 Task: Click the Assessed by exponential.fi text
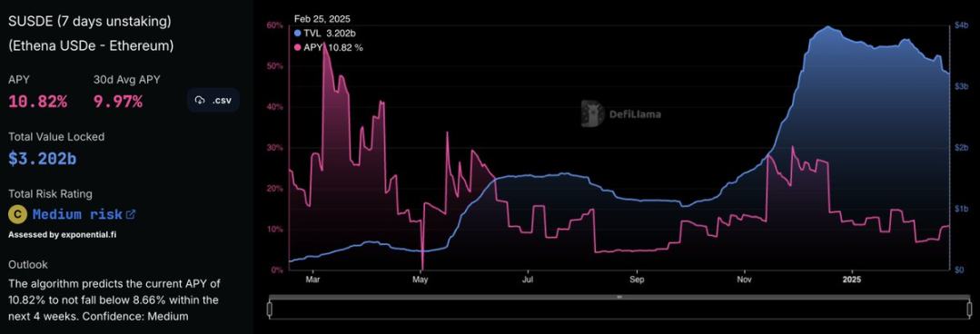63,235
